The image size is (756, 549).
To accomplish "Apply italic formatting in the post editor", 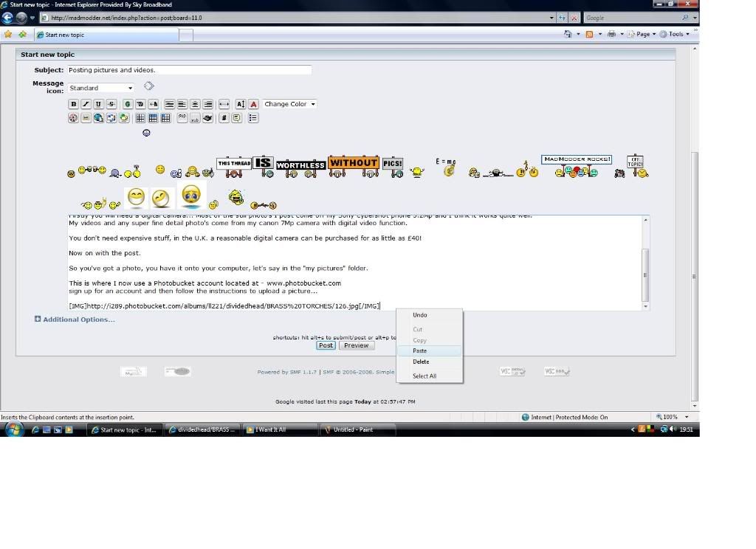I will 86,104.
